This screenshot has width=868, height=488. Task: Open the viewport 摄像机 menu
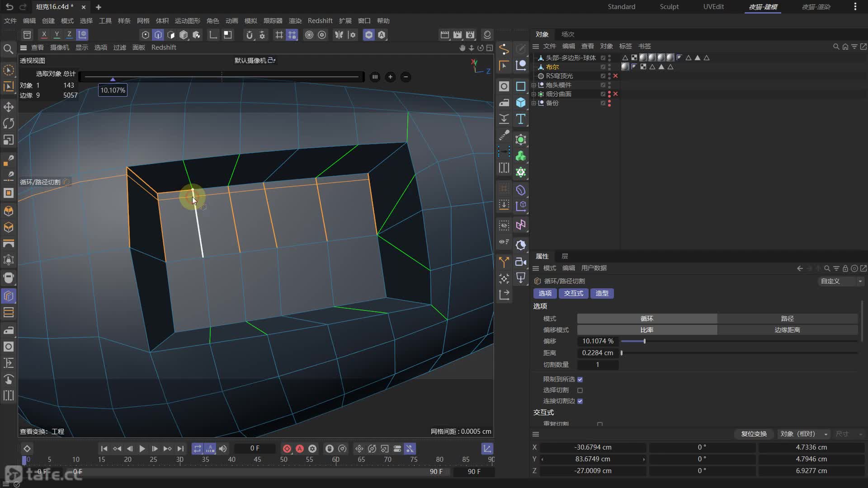coord(59,47)
